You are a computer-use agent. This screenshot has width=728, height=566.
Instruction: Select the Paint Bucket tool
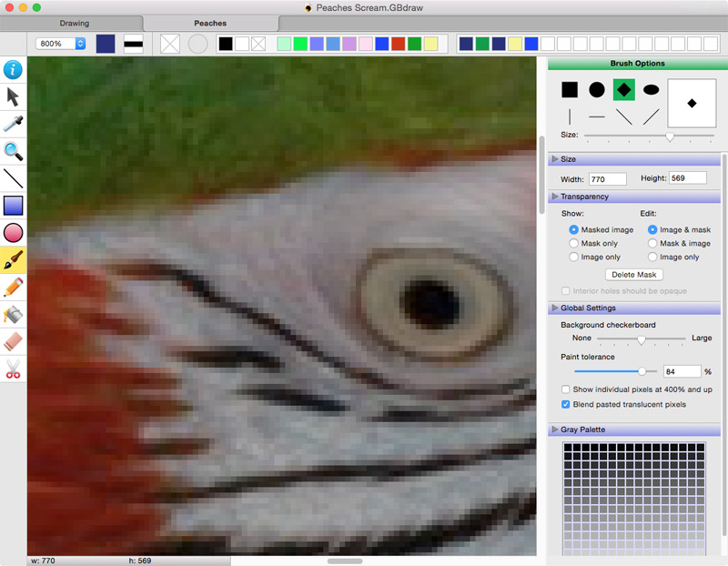click(13, 314)
